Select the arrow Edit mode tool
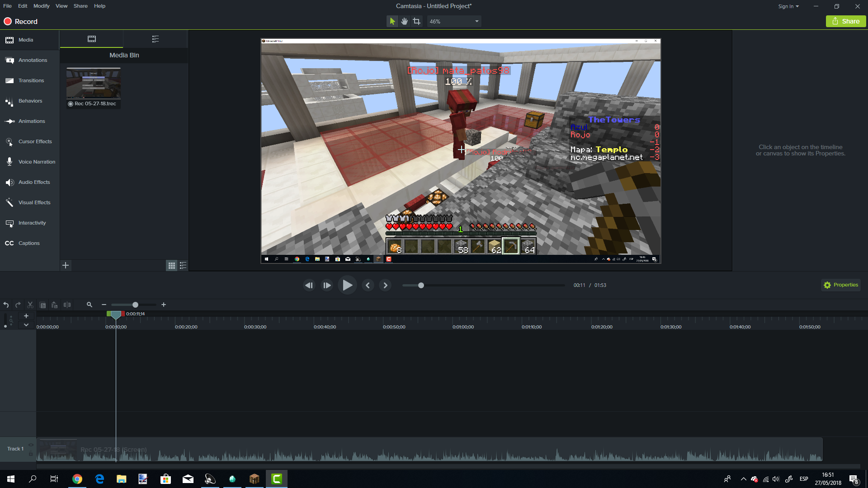 pyautogui.click(x=392, y=21)
